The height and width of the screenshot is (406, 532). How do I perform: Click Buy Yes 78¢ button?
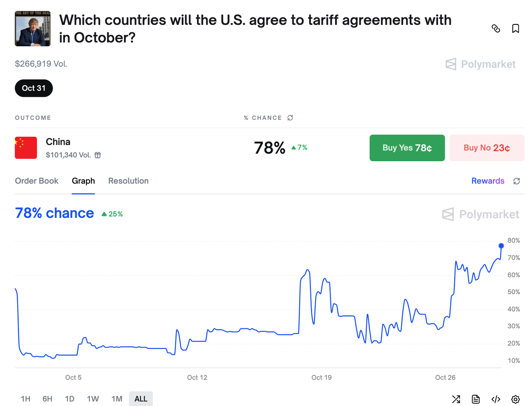(x=407, y=148)
